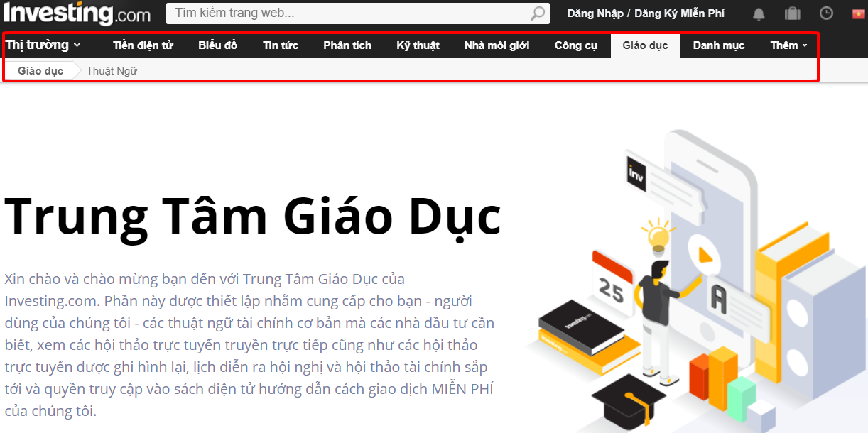This screenshot has height=433, width=868.
Task: Click the notifications bell icon
Action: [759, 13]
